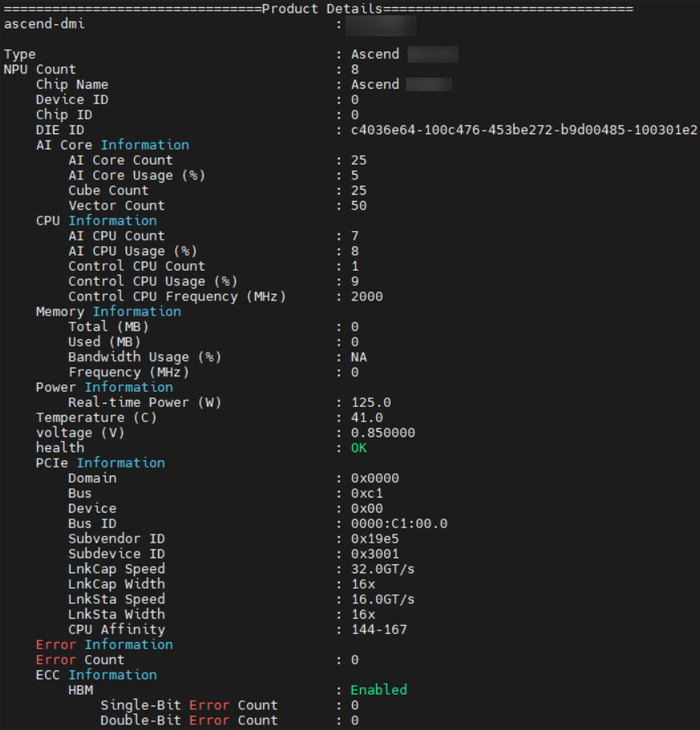Select the "Temperature (C)" label
The image size is (700, 730).
pos(96,417)
